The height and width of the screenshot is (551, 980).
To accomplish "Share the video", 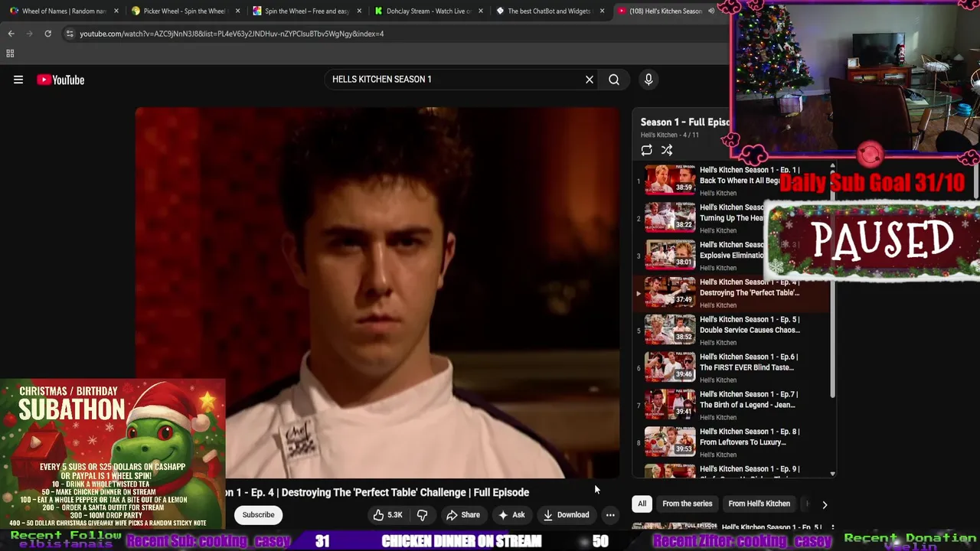I will coord(463,515).
